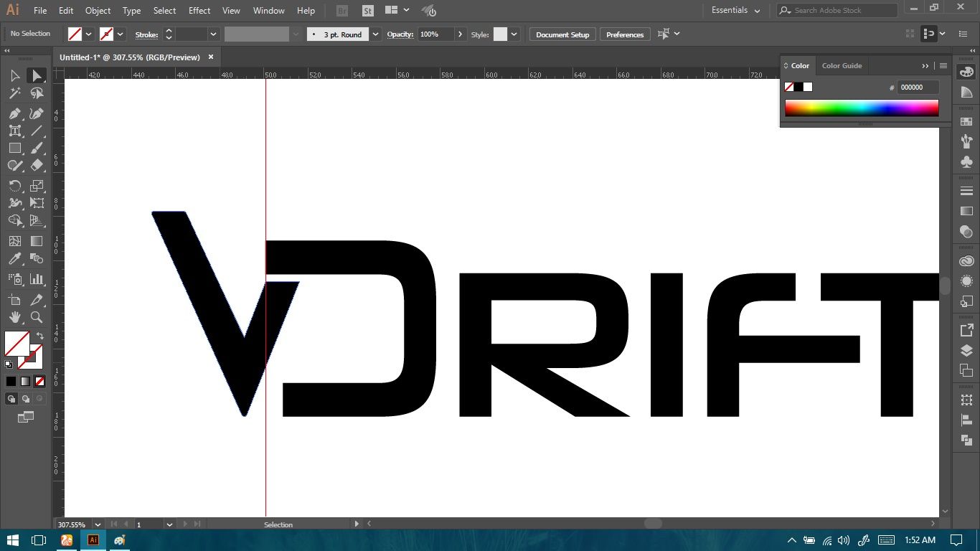Open the Pathfinder panel icon in dock
This screenshot has height=551, width=980.
click(x=966, y=441)
